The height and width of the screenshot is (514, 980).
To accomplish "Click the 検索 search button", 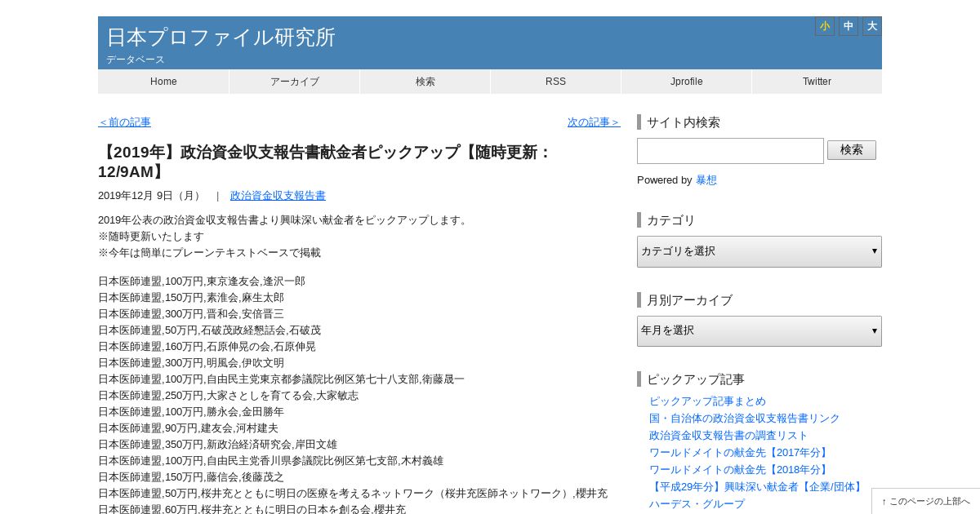I will click(852, 150).
